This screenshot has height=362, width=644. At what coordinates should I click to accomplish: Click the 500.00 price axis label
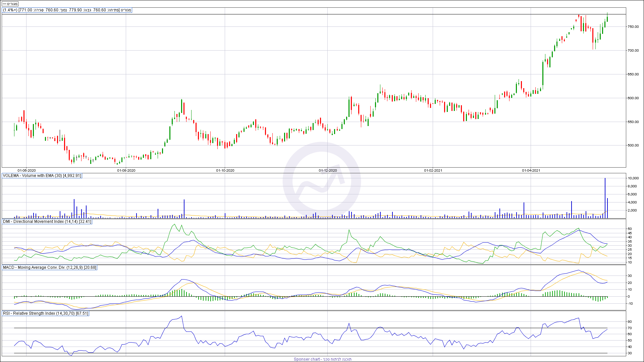(633, 145)
